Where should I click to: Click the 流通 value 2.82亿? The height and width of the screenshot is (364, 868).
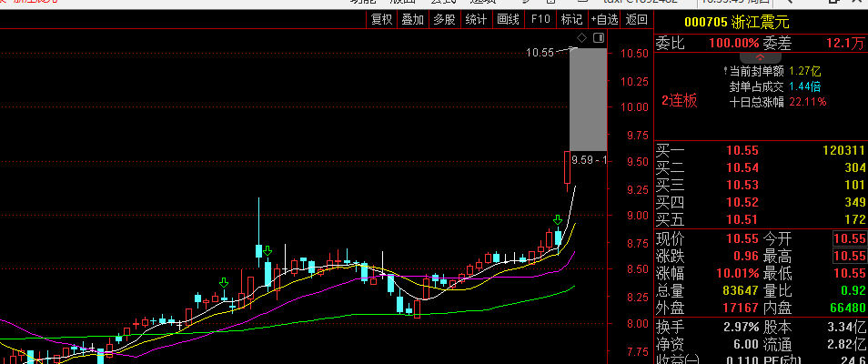[x=846, y=344]
